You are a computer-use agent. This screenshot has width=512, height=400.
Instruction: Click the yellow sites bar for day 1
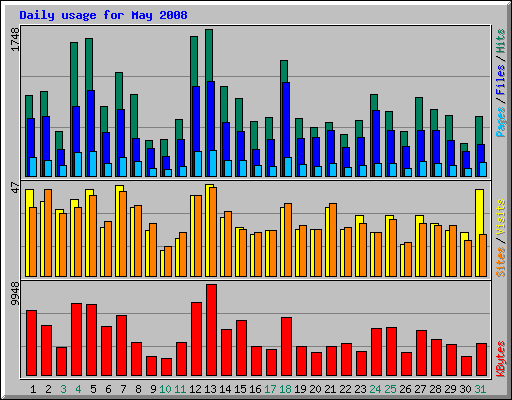pyautogui.click(x=30, y=198)
